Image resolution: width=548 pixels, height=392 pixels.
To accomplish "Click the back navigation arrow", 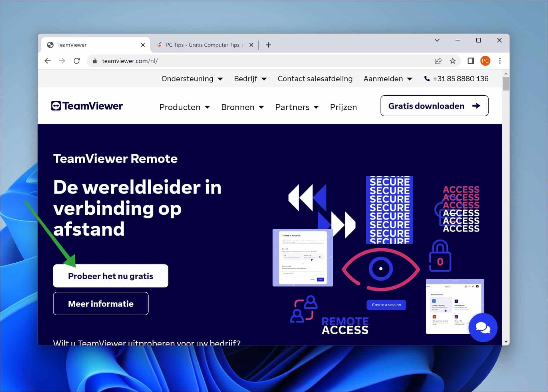I will (x=47, y=61).
